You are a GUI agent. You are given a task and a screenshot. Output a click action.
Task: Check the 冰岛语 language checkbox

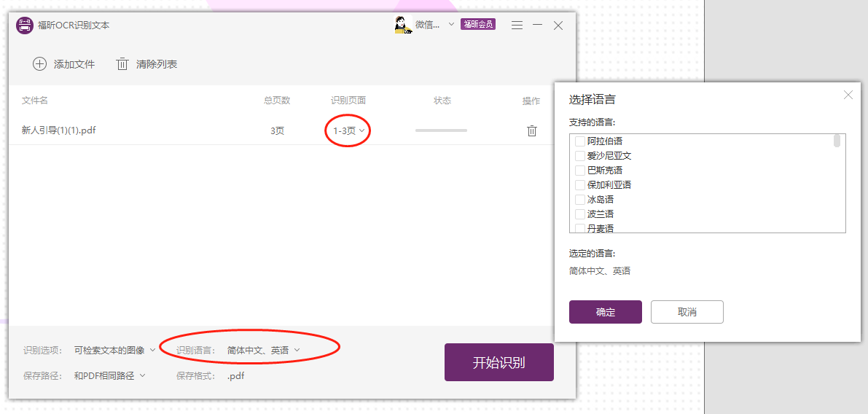(580, 199)
